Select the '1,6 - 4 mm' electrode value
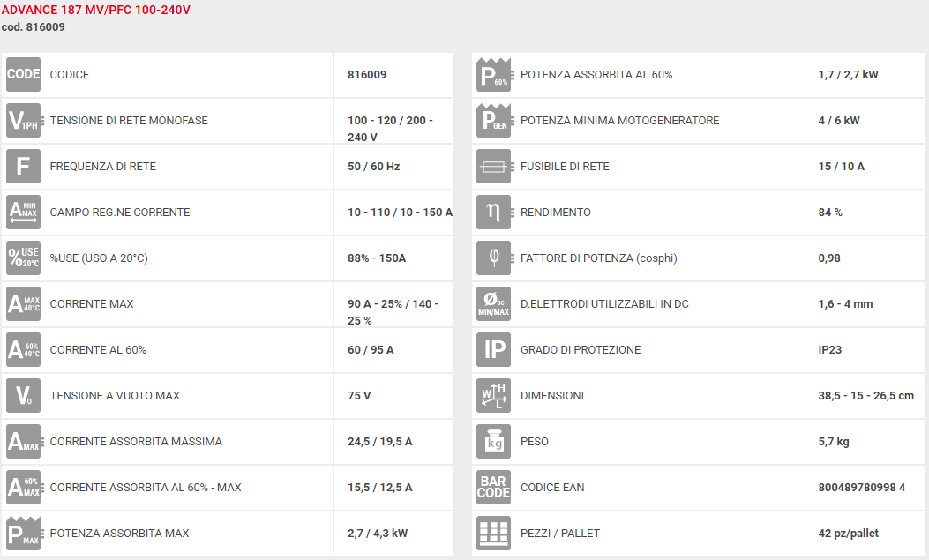 tap(845, 304)
